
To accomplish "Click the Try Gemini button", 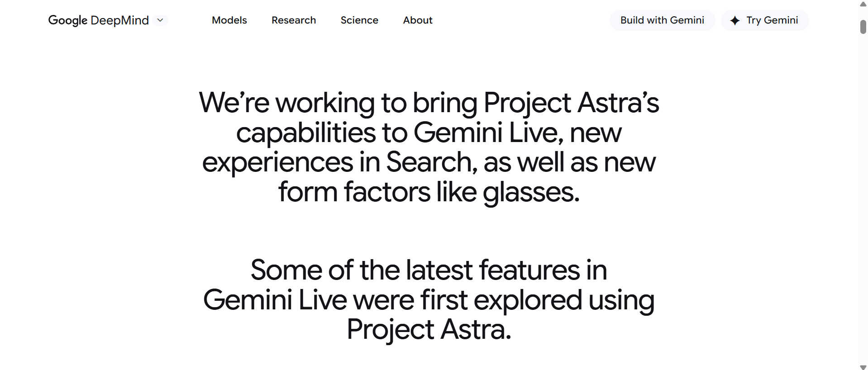I will [765, 20].
